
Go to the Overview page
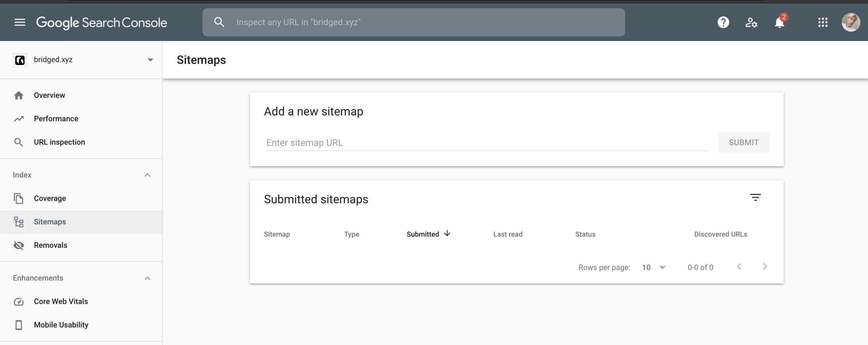pos(49,95)
